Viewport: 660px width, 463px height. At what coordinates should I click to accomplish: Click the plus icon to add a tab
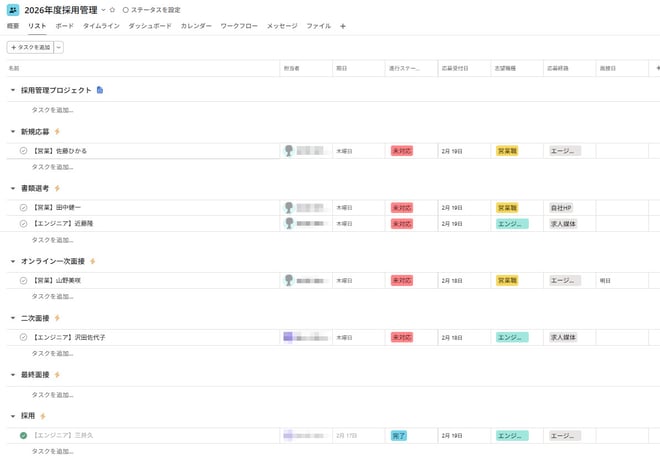click(343, 26)
